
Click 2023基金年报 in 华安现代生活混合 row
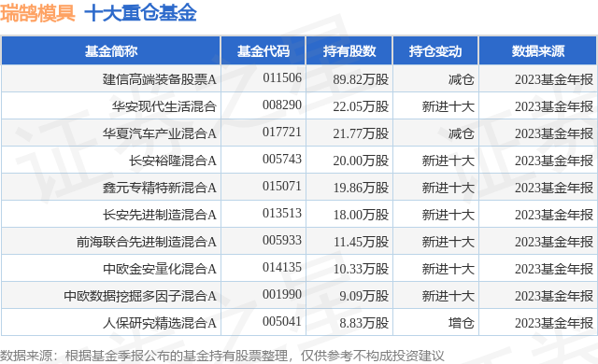pyautogui.click(x=554, y=106)
